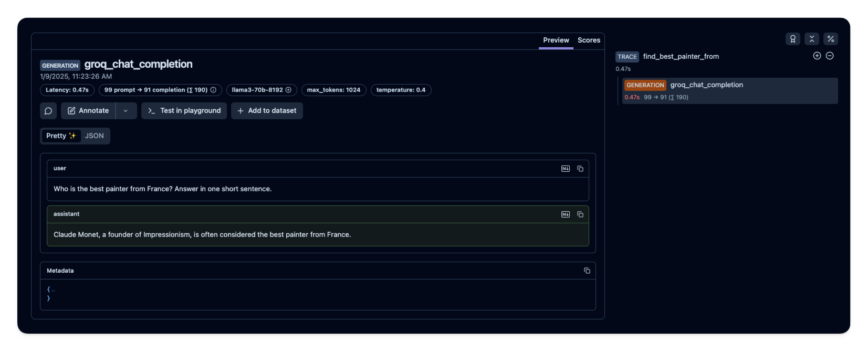Copy the assistant message content
This screenshot has height=351, width=868.
(580, 214)
